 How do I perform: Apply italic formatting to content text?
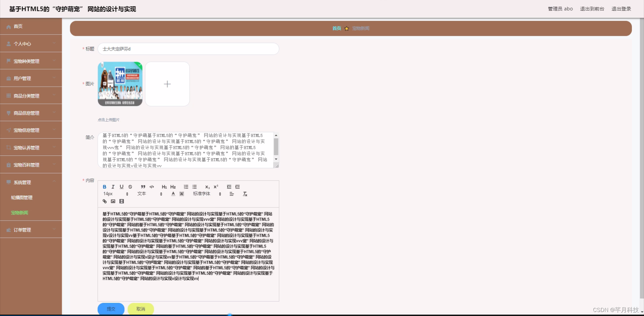(113, 187)
